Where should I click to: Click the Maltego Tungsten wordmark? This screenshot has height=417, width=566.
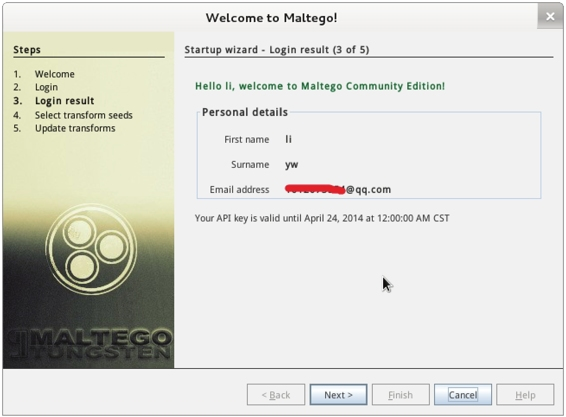pos(89,343)
